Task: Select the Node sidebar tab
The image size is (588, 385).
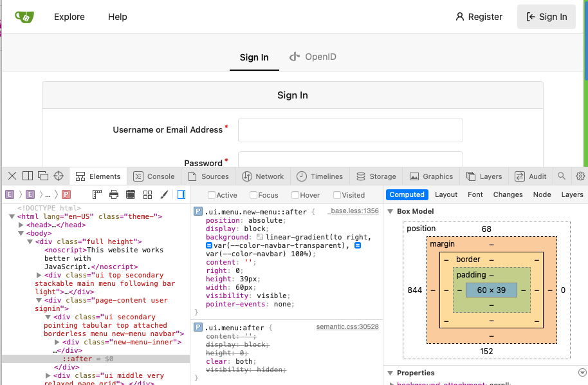Action: (542, 194)
